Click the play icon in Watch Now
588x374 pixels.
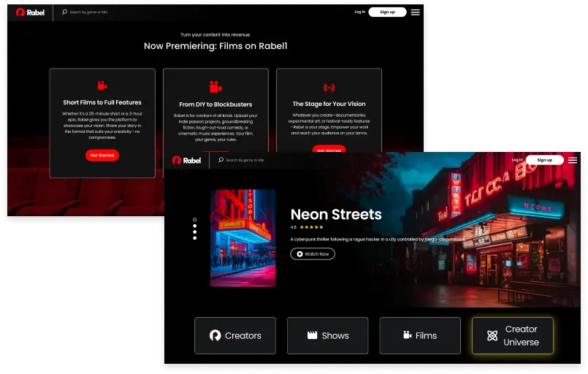click(x=299, y=254)
